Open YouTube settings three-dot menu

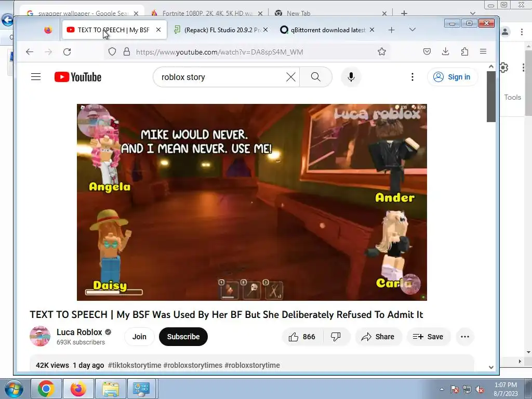(x=413, y=77)
